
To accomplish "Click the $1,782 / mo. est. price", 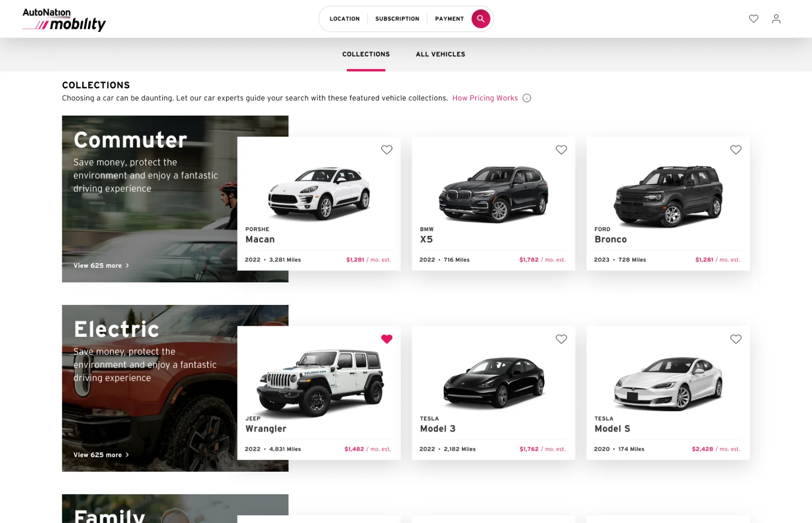I will (x=542, y=260).
